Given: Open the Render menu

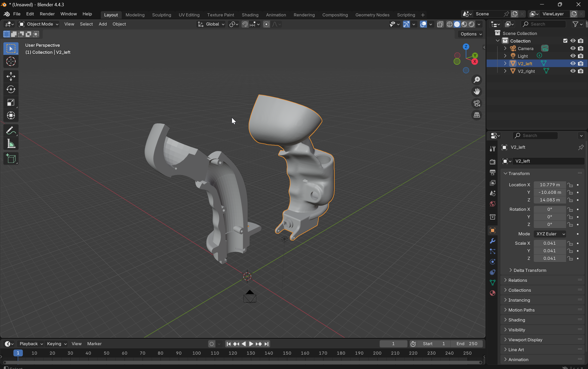Looking at the screenshot, I should (x=47, y=14).
